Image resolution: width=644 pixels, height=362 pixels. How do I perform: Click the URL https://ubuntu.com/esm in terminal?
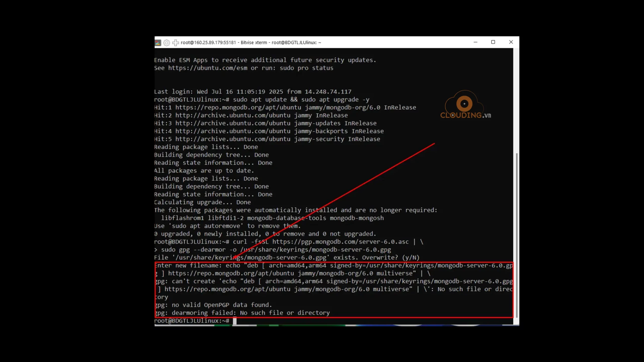(208, 68)
